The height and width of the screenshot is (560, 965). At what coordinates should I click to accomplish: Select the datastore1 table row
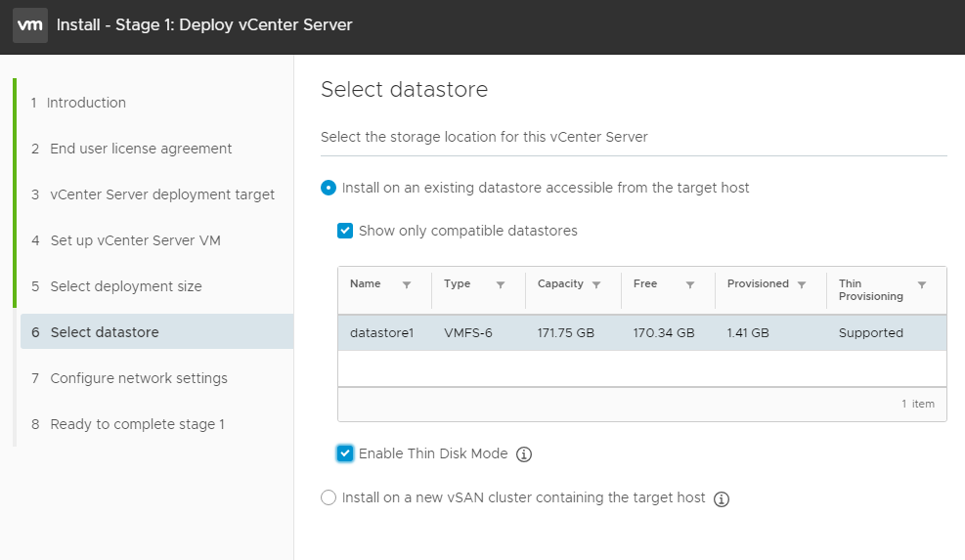click(642, 333)
